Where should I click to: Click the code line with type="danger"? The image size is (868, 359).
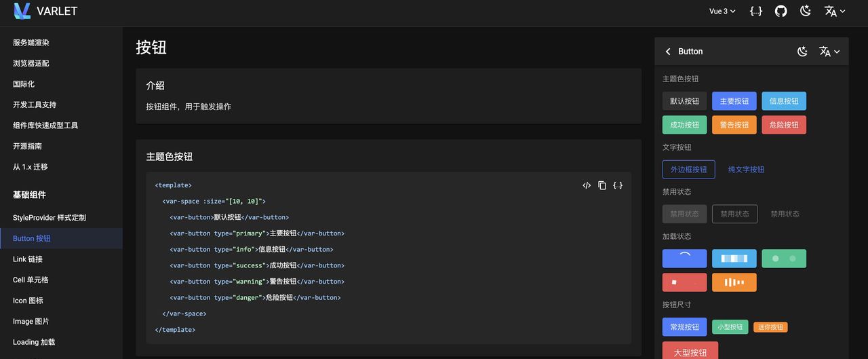255,297
